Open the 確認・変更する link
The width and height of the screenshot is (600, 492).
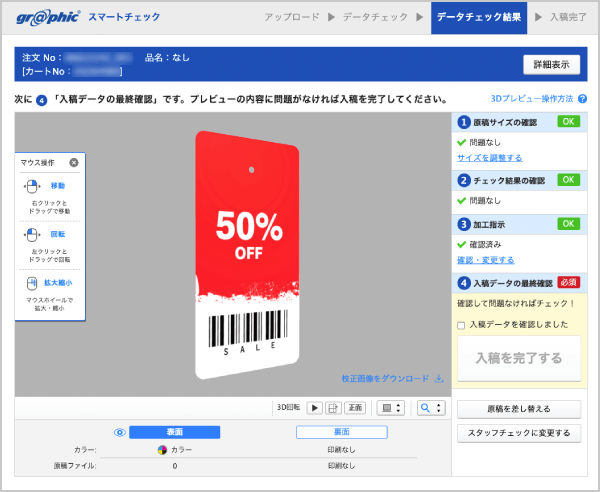(486, 260)
